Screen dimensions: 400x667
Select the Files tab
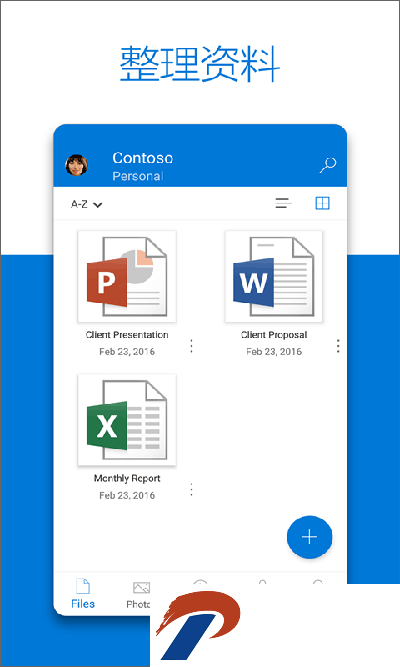click(x=83, y=593)
